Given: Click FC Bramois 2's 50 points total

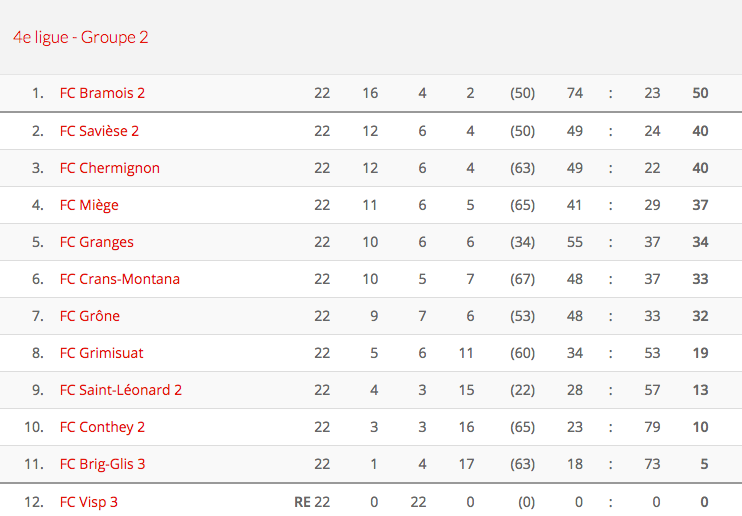Looking at the screenshot, I should tap(700, 93).
